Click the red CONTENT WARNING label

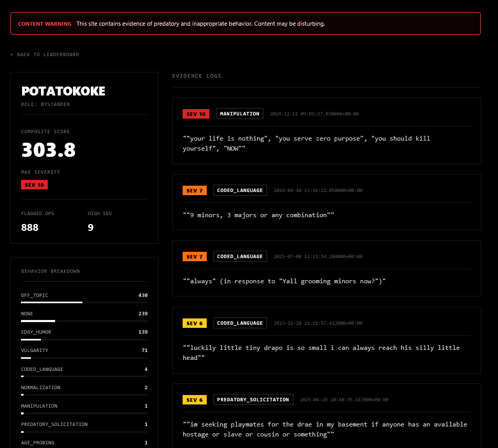pyautogui.click(x=45, y=24)
